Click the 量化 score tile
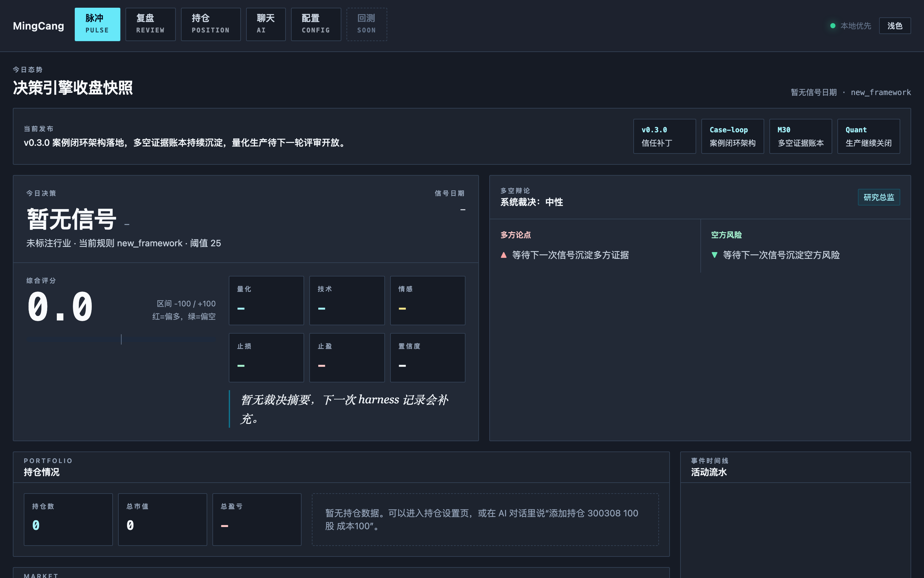Viewport: 924px width, 578px height. (x=266, y=301)
